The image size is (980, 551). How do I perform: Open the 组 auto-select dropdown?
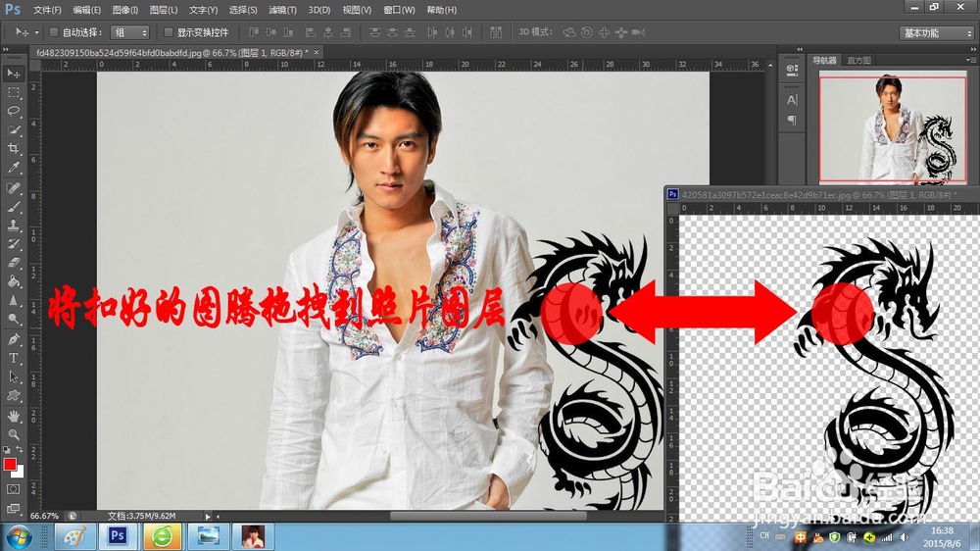click(x=129, y=32)
